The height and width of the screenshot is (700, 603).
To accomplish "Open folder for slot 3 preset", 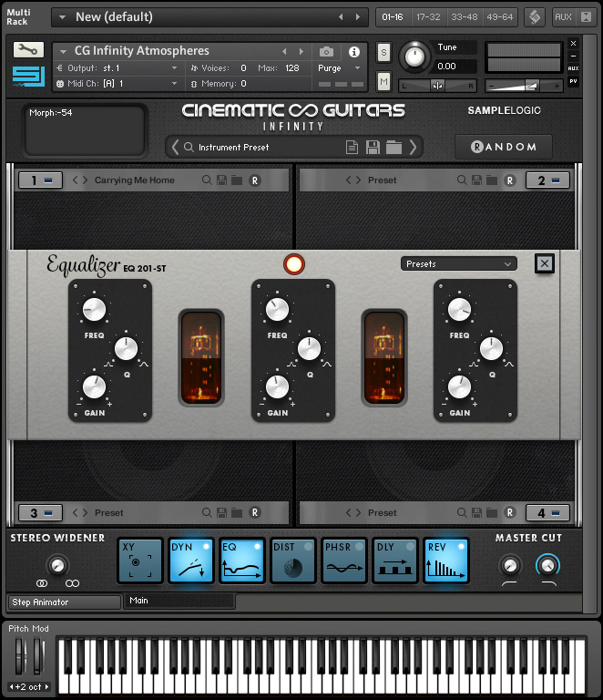I will pos(237,512).
